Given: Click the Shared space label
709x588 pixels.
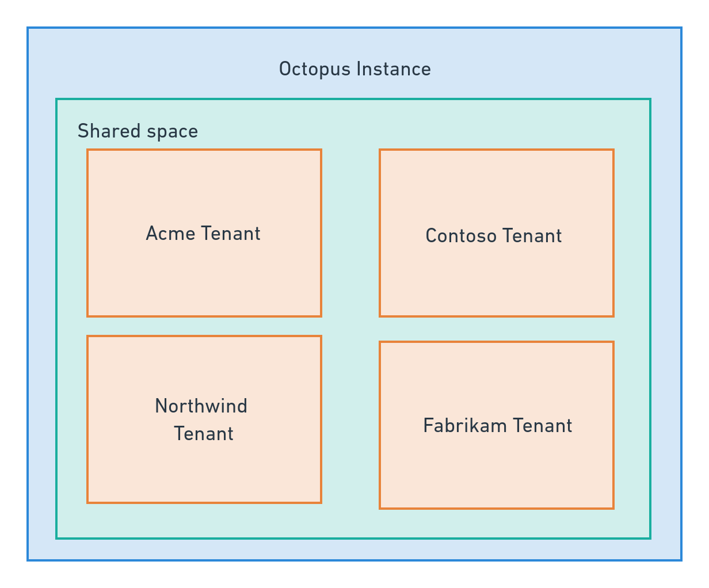Looking at the screenshot, I should click(138, 131).
